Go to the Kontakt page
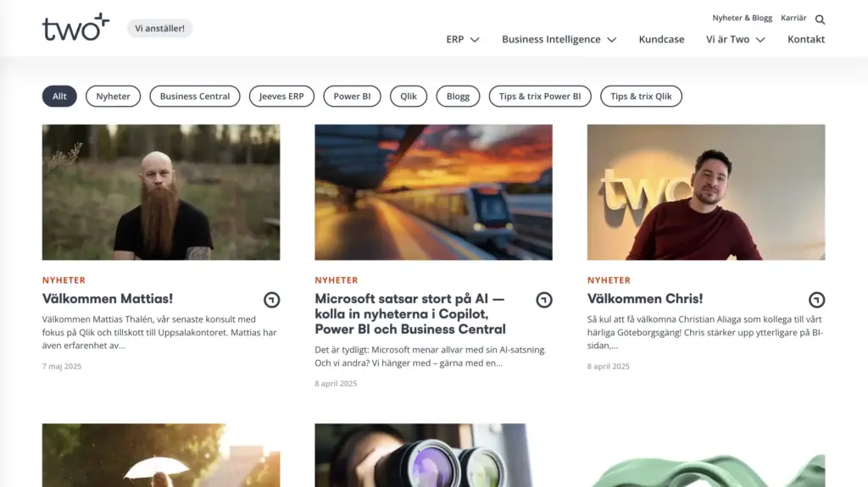This screenshot has width=868, height=487. (x=805, y=40)
